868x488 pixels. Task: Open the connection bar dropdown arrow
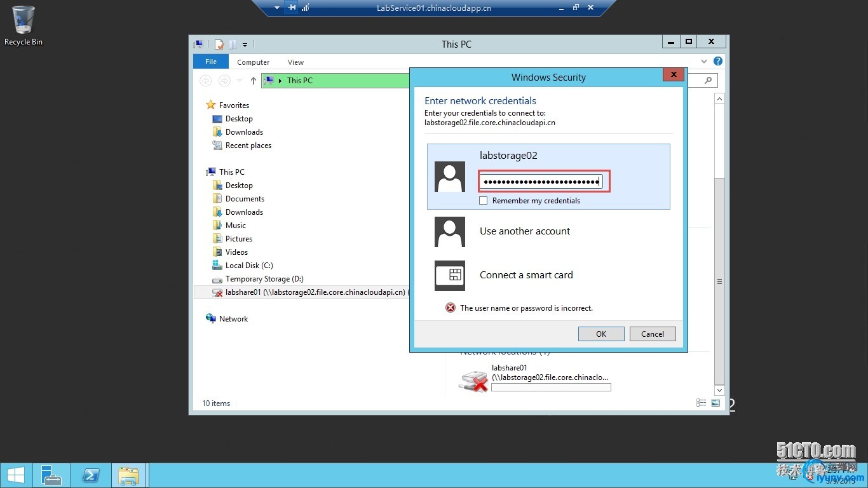tap(277, 8)
